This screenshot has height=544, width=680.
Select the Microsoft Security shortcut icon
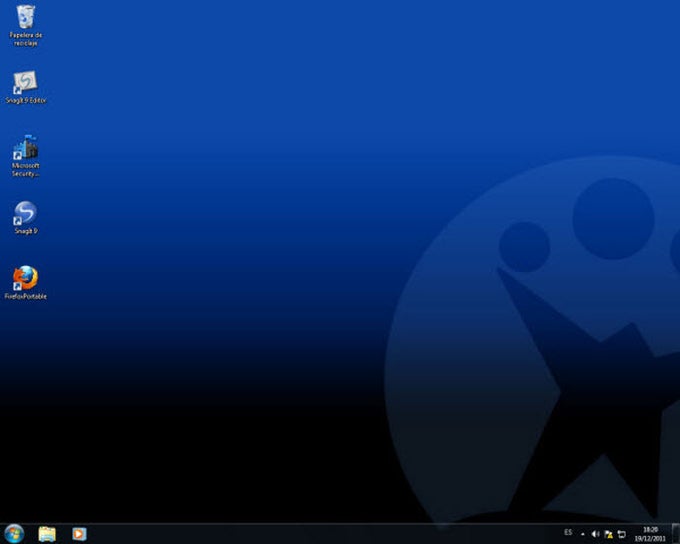point(26,156)
